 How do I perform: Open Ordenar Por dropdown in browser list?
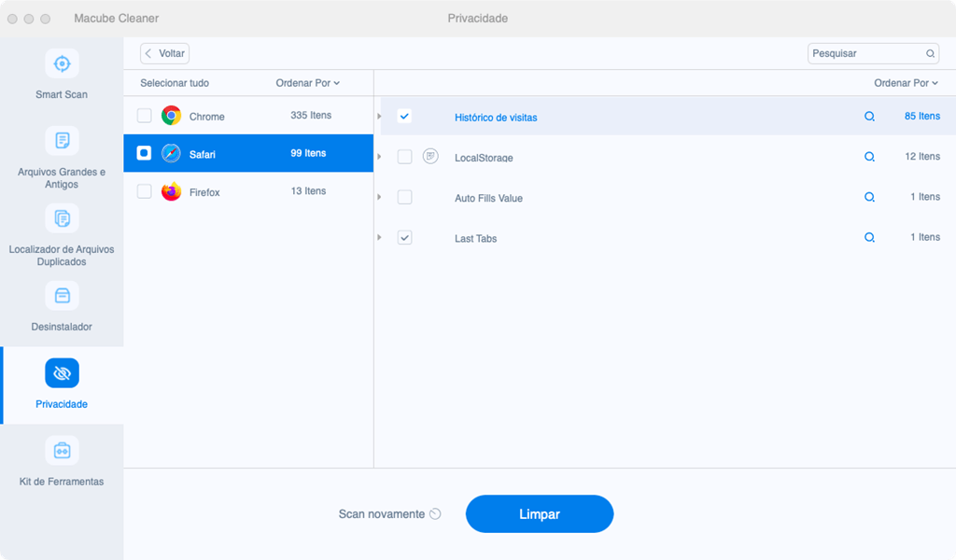click(307, 83)
